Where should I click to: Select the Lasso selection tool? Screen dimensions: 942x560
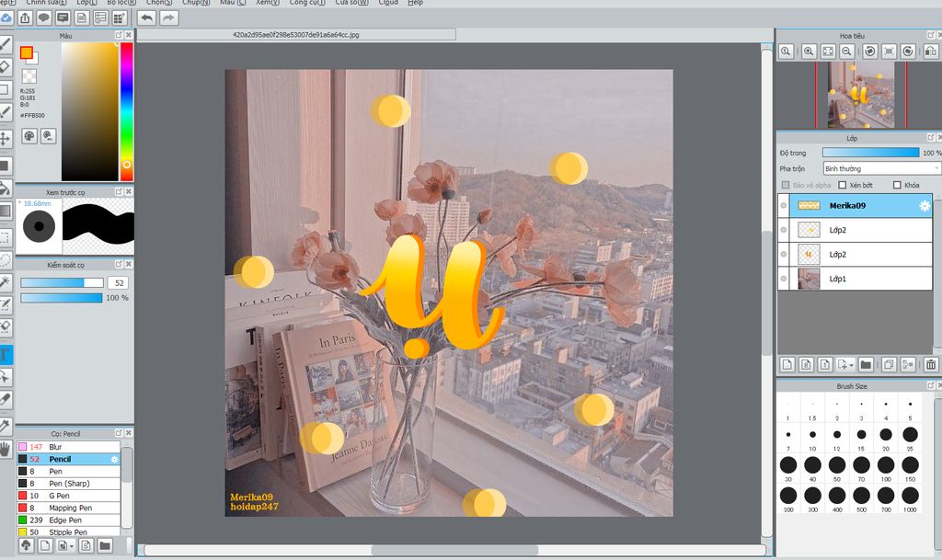(5, 260)
